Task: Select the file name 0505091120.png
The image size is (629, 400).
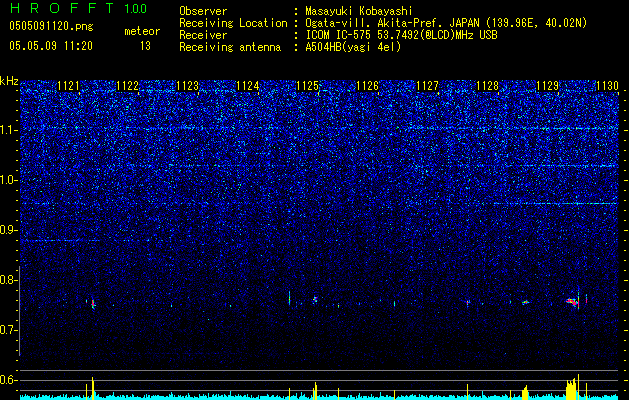Action: [51, 26]
